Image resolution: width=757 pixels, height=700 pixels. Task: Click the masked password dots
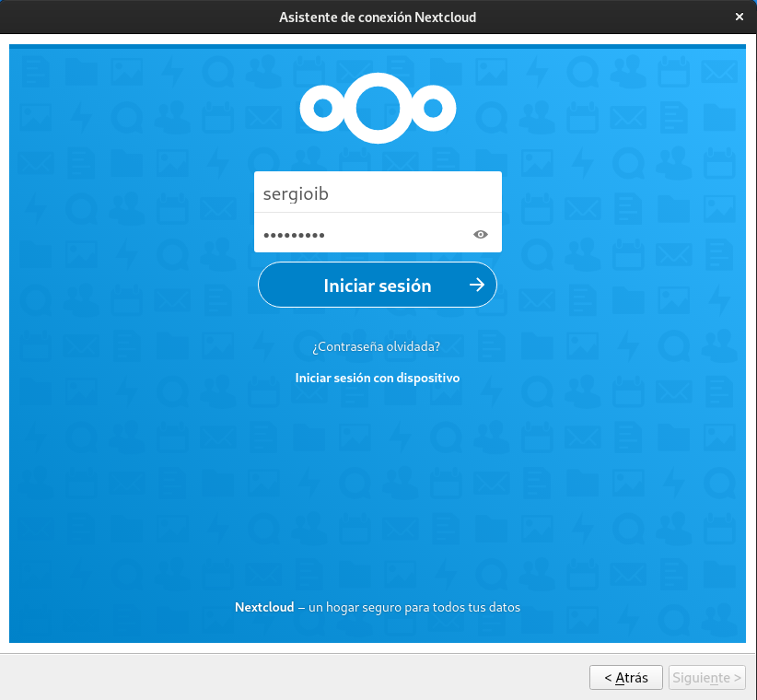pyautogui.click(x=294, y=235)
